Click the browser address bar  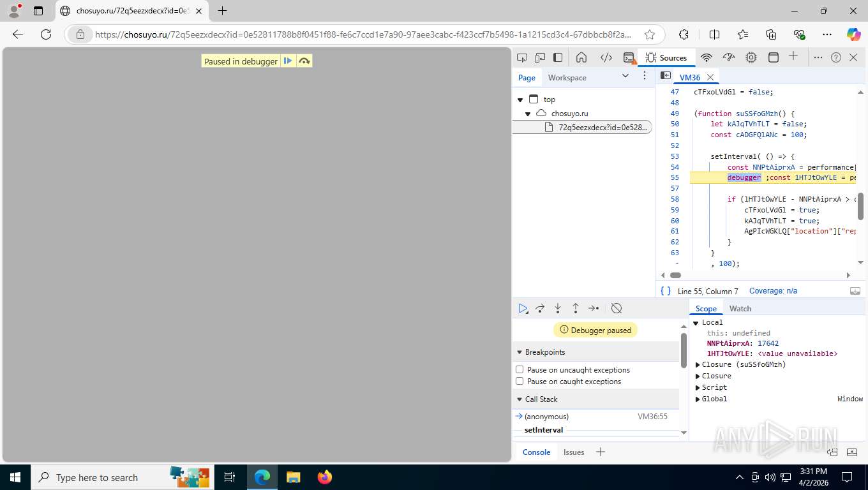pos(364,34)
